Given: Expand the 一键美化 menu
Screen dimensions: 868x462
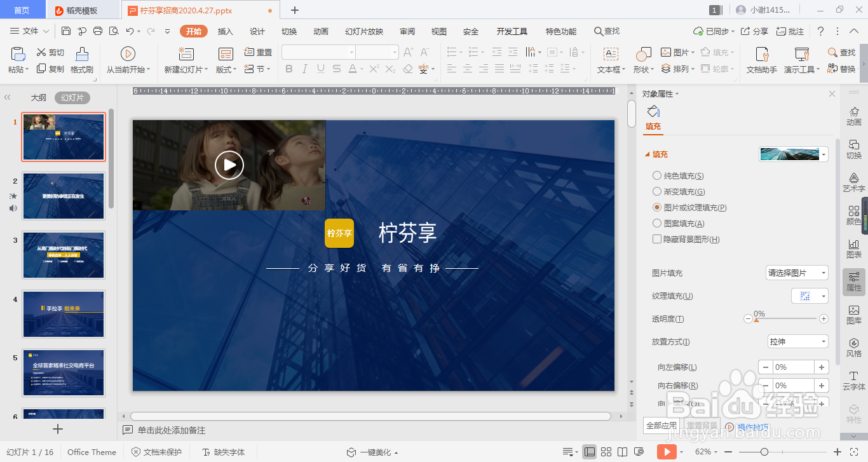Looking at the screenshot, I should (x=372, y=452).
